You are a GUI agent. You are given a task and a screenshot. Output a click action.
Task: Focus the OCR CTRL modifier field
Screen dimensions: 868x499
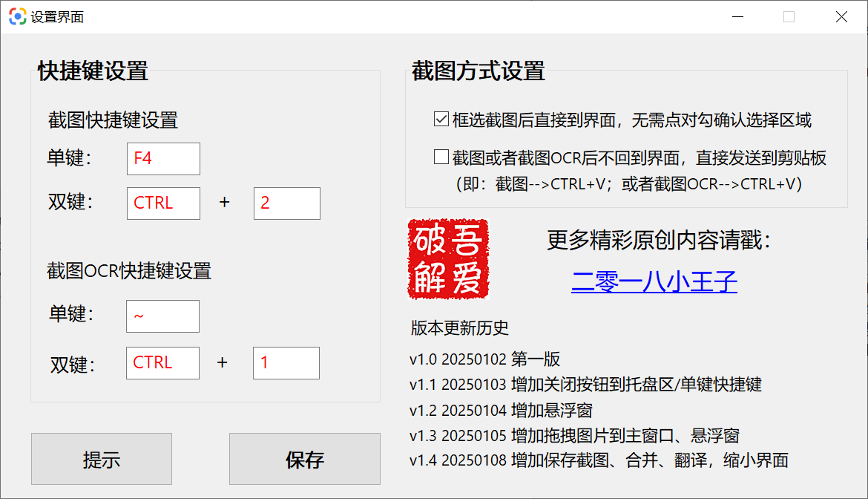coord(162,363)
